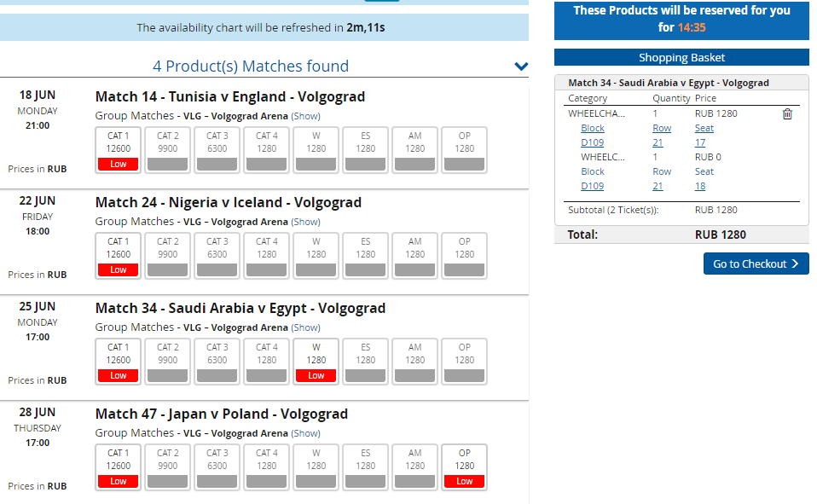Open seat 18 link in basket
Viewport: 817px width, 504px height.
pyautogui.click(x=700, y=186)
